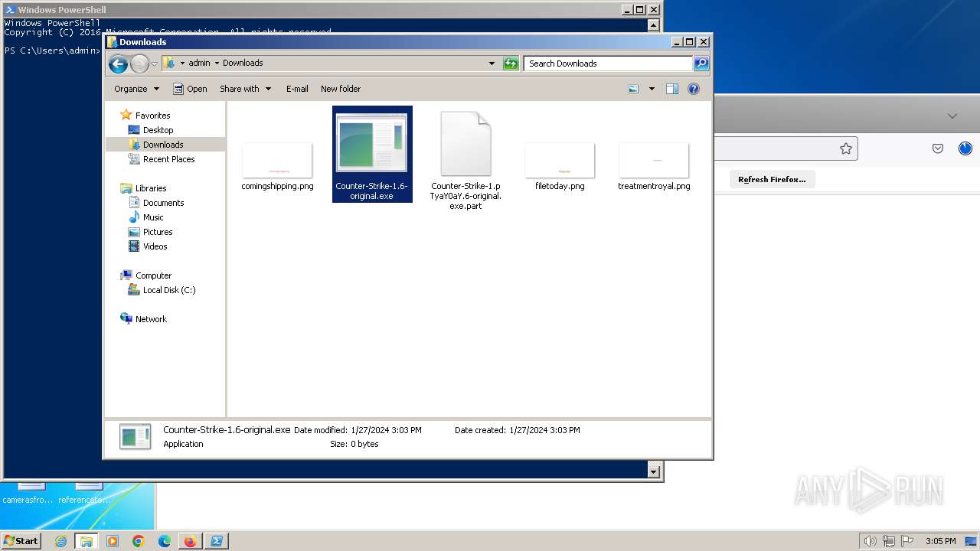Select treatmentroyal.png file

point(654,165)
